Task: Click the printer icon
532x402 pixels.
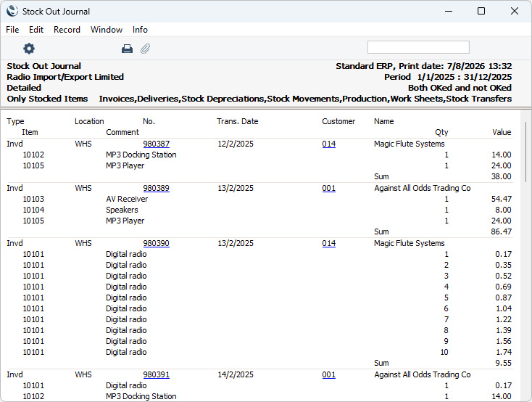Action: click(127, 49)
